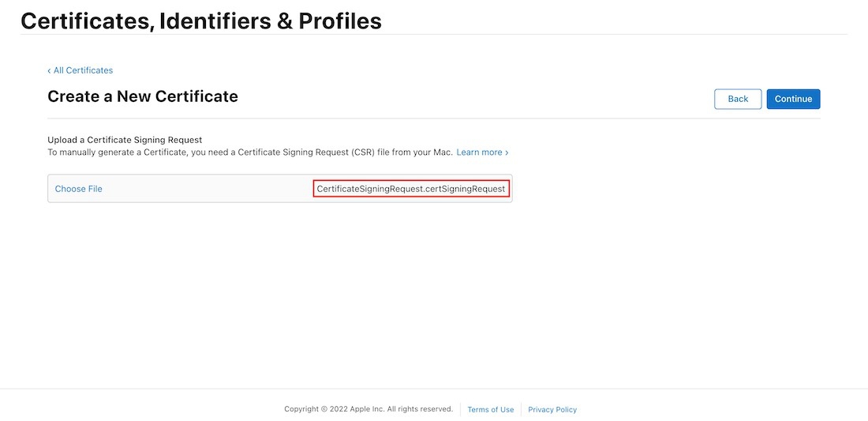Click the CSR description sentence
The height and width of the screenshot is (421, 868).
pos(237,152)
